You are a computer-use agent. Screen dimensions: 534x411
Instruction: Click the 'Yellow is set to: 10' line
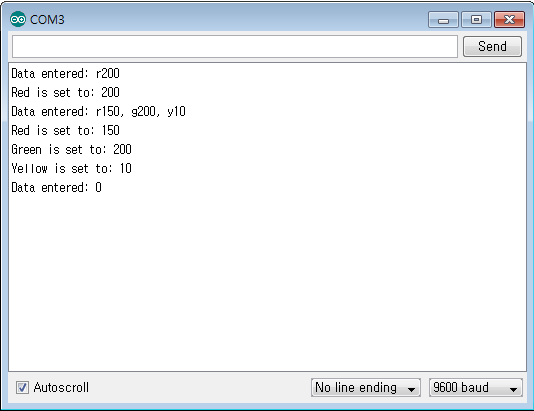72,169
